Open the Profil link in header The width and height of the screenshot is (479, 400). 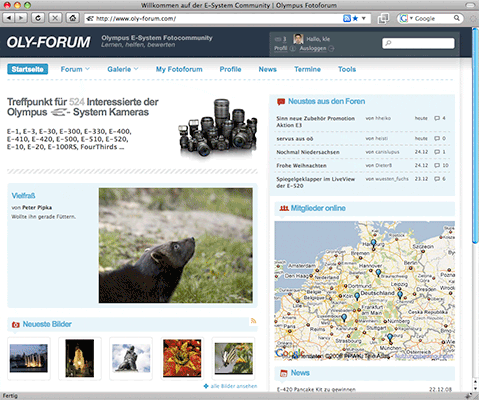(281, 48)
